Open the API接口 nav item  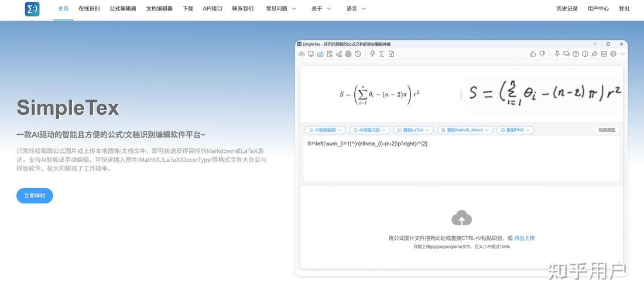click(x=213, y=9)
